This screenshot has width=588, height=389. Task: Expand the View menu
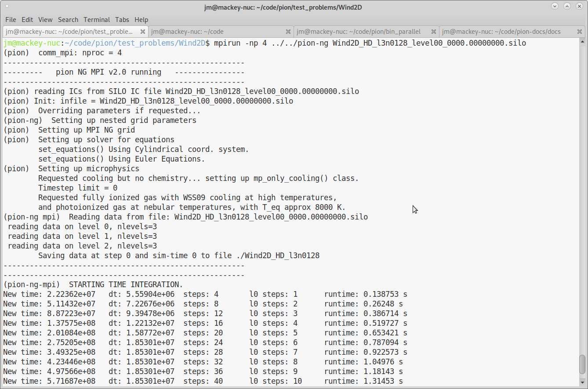[x=45, y=20]
